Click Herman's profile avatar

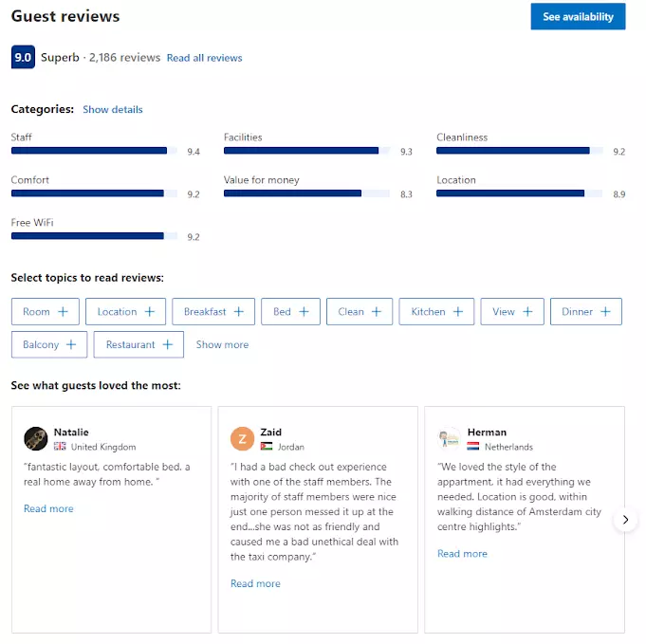pyautogui.click(x=449, y=438)
